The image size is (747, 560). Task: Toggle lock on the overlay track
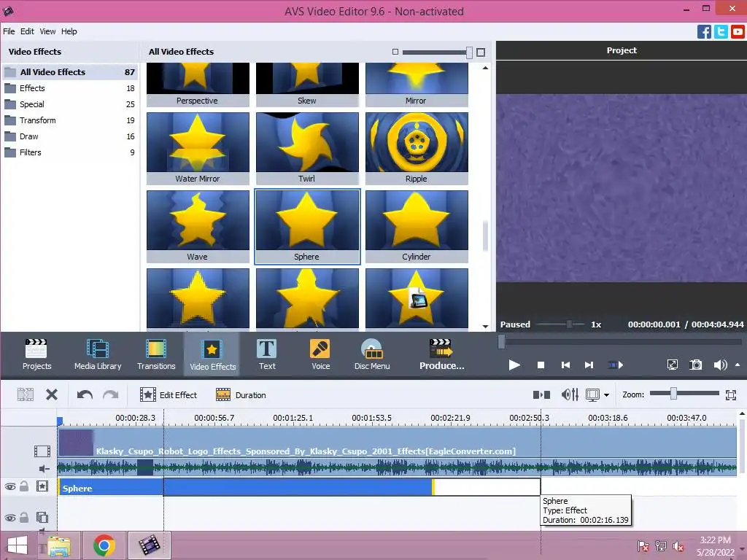pyautogui.click(x=24, y=517)
